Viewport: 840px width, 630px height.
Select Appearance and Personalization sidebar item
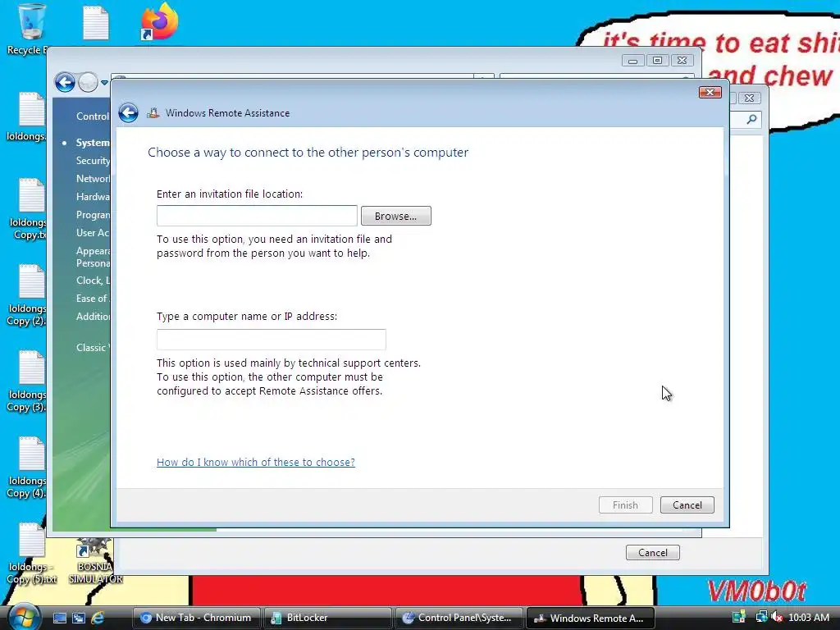[x=93, y=257]
